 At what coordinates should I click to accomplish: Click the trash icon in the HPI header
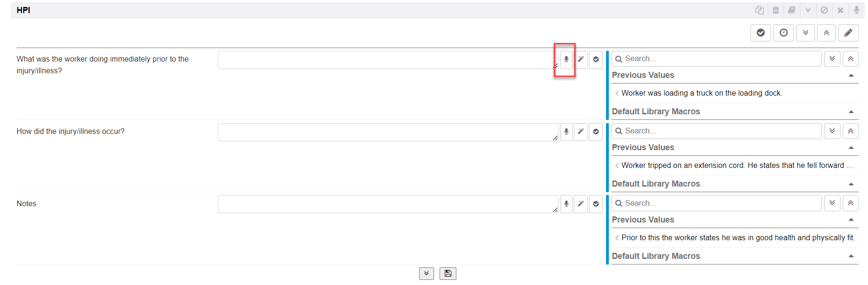[776, 10]
